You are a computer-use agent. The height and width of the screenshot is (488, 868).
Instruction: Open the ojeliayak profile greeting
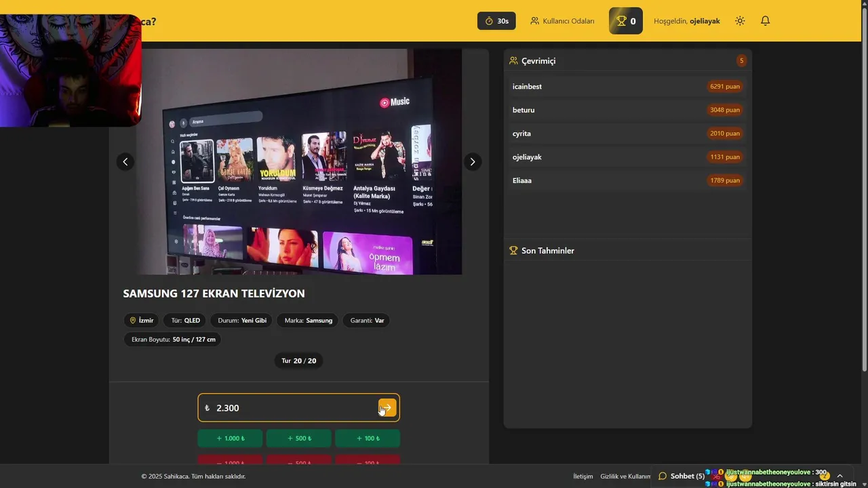click(687, 21)
